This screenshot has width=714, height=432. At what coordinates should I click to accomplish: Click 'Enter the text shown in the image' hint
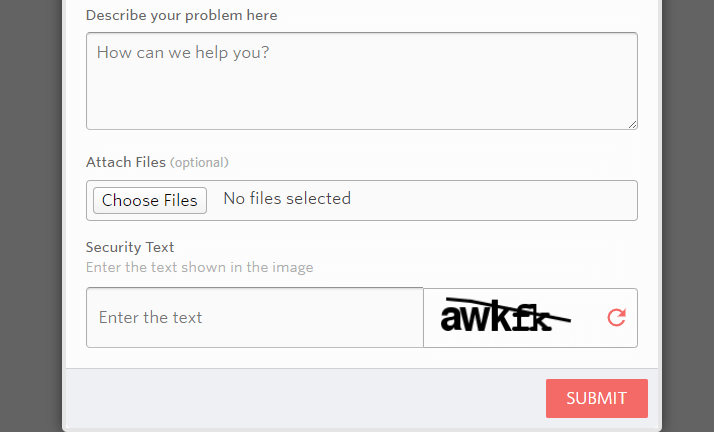coord(199,267)
